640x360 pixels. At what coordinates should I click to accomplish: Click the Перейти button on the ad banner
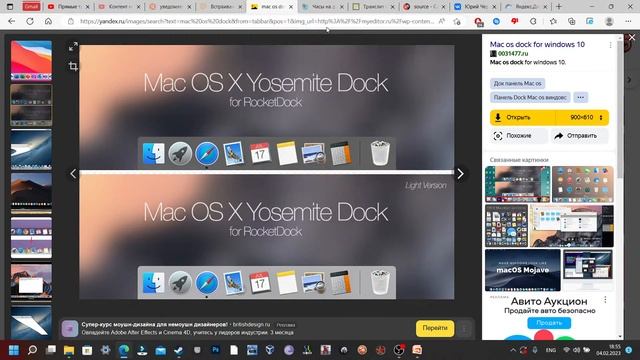coord(435,328)
